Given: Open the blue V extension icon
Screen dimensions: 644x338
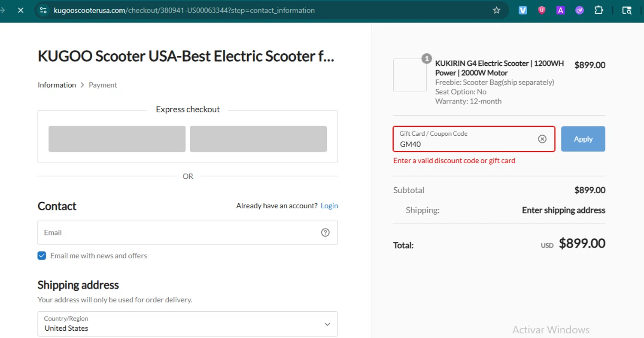Looking at the screenshot, I should [x=522, y=10].
